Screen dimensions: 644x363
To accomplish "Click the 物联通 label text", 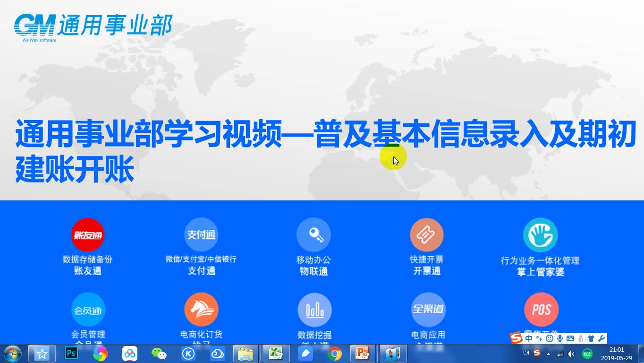I will (314, 271).
